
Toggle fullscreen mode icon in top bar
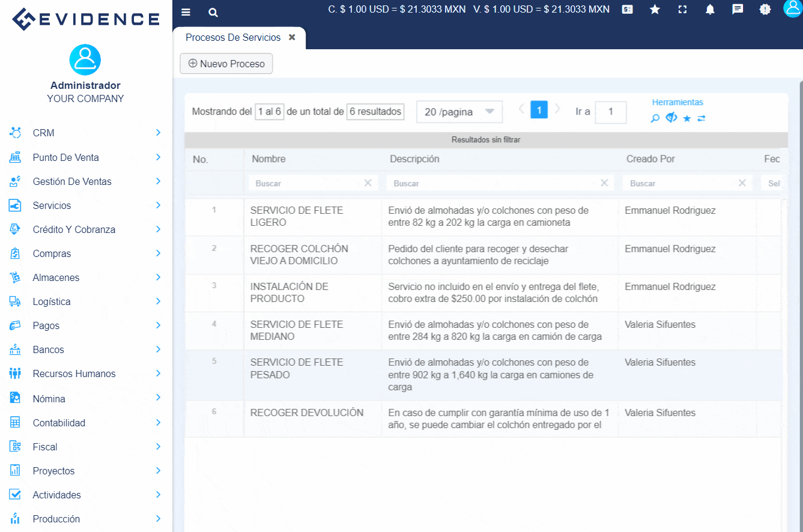coord(682,10)
